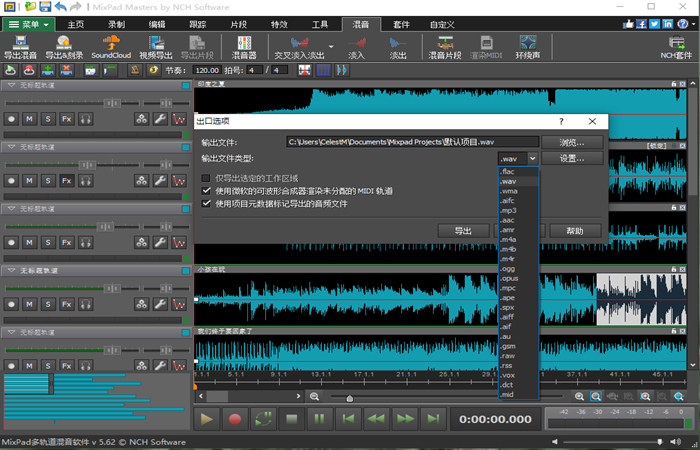700x450 pixels.
Task: Switch to the 录制 ribbon tab
Action: pos(117,25)
